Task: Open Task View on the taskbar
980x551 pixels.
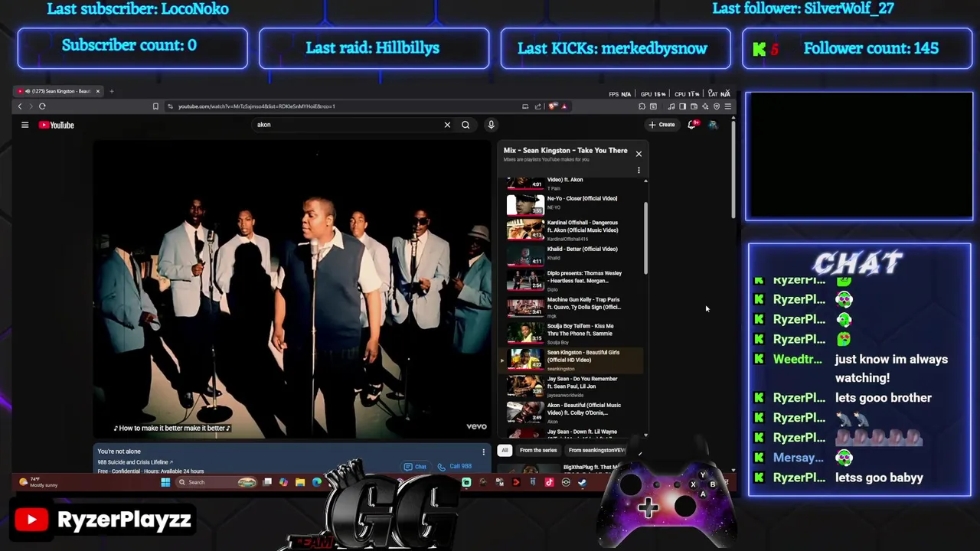Action: pos(267,482)
